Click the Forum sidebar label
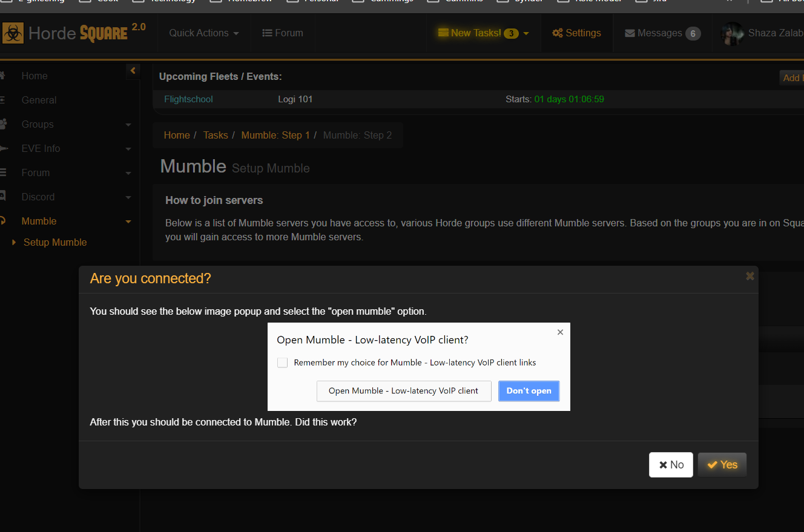Image resolution: width=804 pixels, height=532 pixels. point(36,172)
